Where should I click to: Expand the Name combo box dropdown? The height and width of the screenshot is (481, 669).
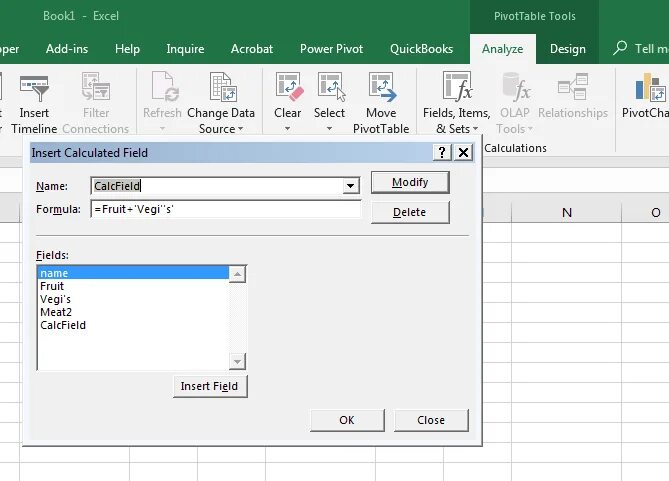pyautogui.click(x=350, y=186)
